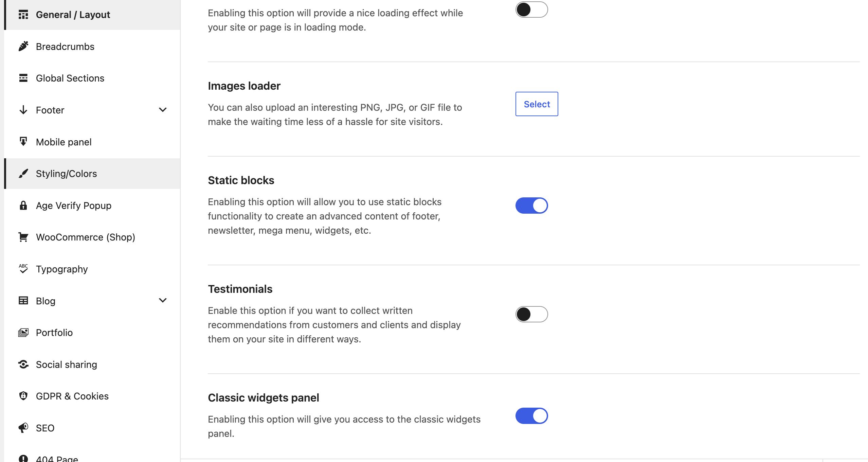
Task: Click the SEO megaphone icon
Action: (x=23, y=428)
